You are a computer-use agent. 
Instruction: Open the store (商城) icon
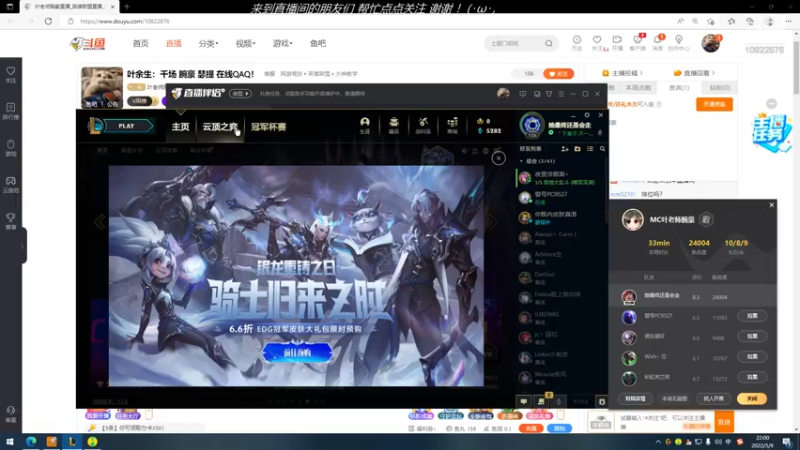point(452,126)
